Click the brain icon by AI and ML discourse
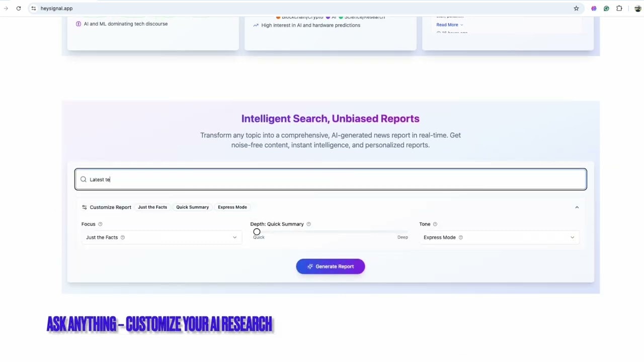The width and height of the screenshot is (644, 362). [x=78, y=24]
